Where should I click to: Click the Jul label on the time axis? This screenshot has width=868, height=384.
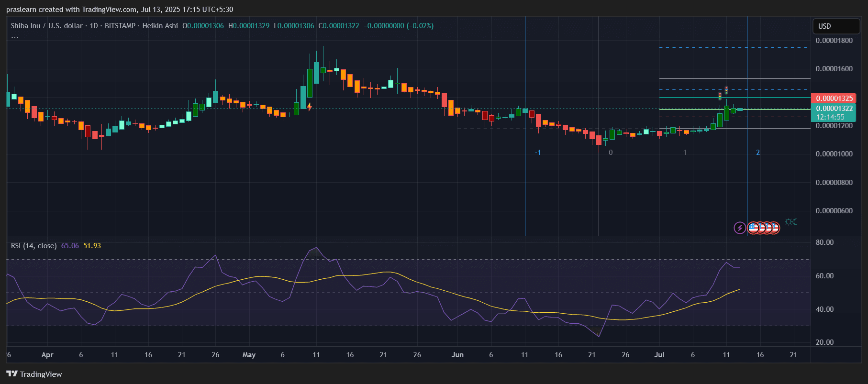(x=659, y=355)
